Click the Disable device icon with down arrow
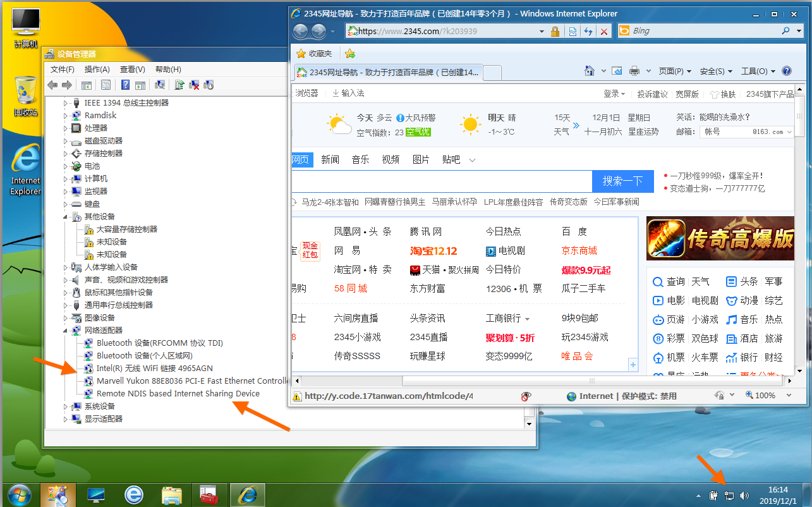Viewport: 812px width, 507px height. [209, 85]
